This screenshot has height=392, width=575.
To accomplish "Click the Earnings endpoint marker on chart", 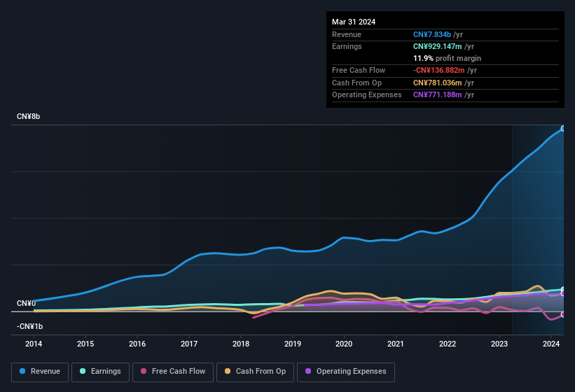I will (x=563, y=290).
